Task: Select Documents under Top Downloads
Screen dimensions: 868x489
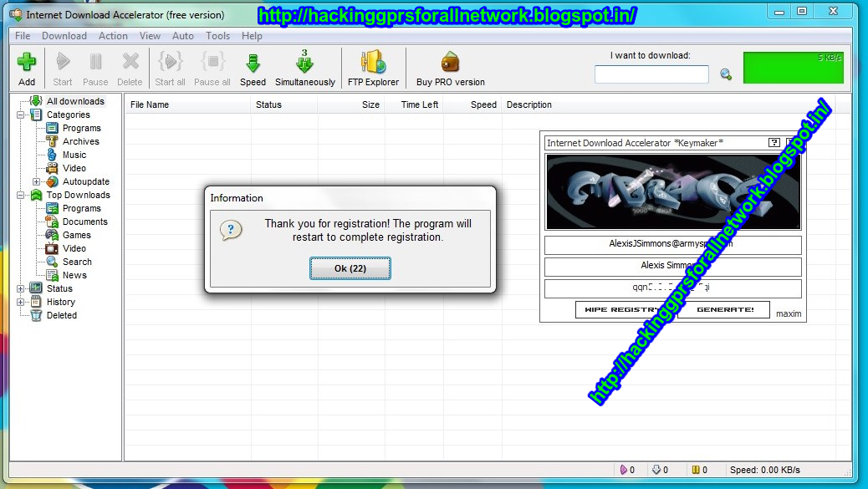Action: point(84,222)
